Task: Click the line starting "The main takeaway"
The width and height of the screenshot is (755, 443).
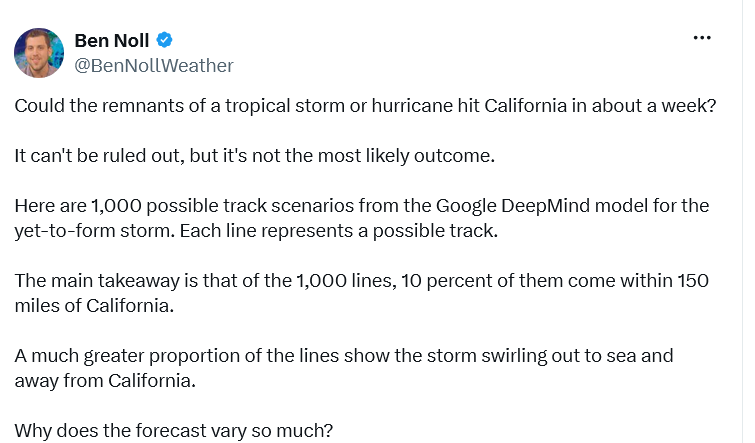Action: (362, 280)
